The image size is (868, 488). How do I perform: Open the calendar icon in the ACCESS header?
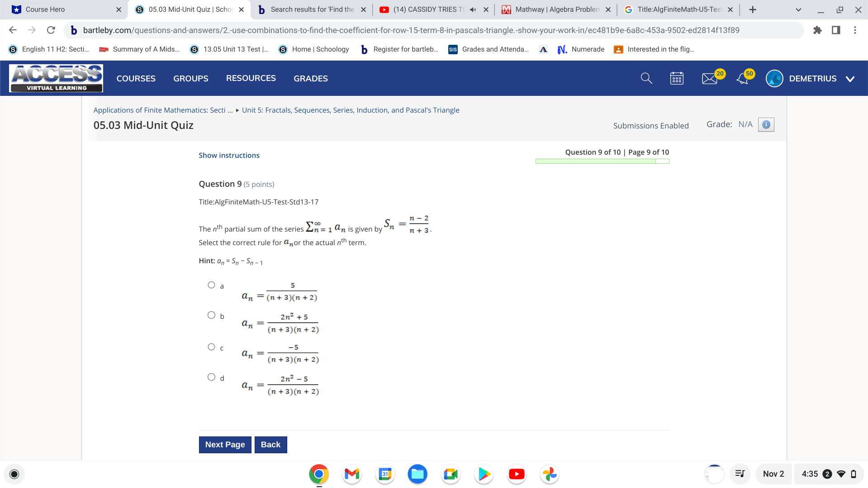676,78
